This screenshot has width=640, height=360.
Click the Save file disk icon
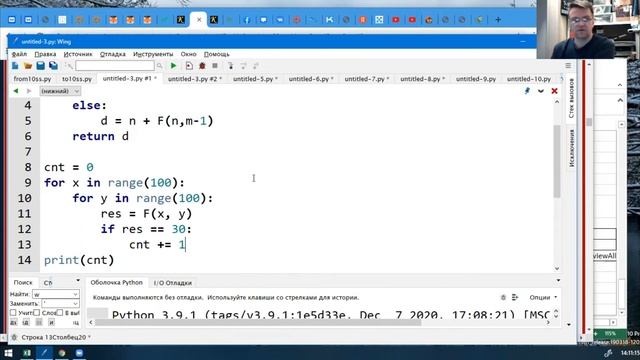(x=40, y=66)
